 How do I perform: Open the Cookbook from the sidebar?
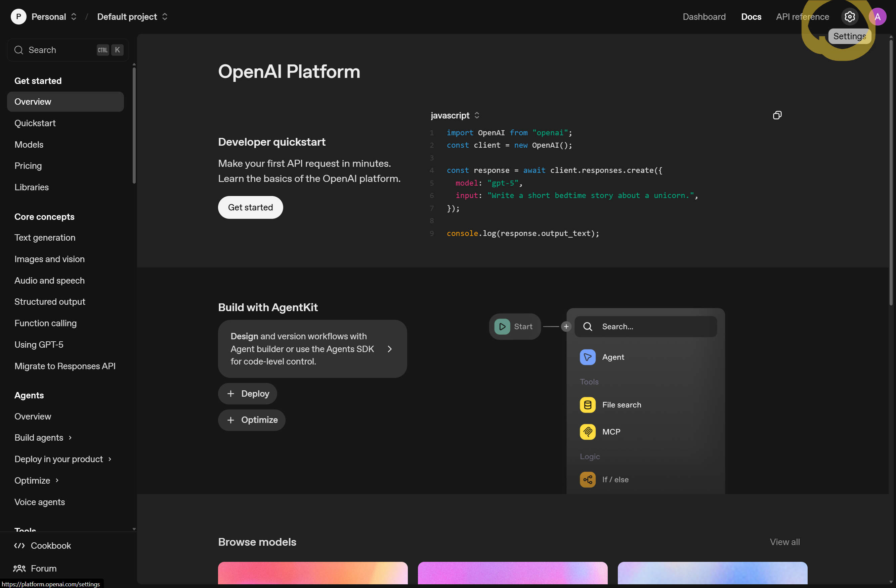coord(50,545)
